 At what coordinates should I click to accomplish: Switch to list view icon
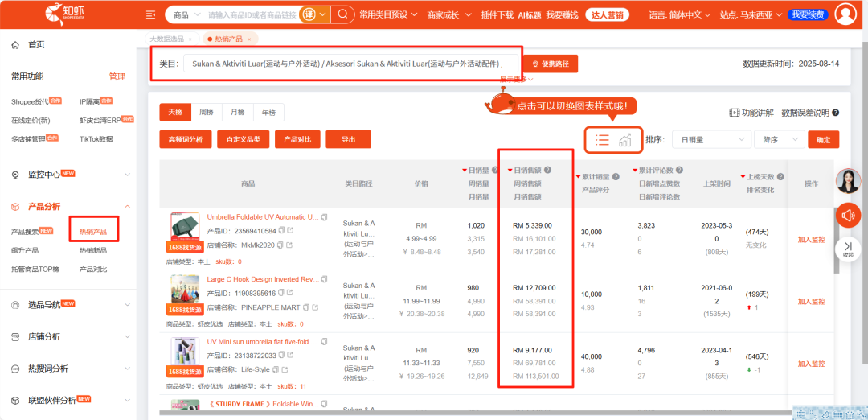tap(602, 140)
